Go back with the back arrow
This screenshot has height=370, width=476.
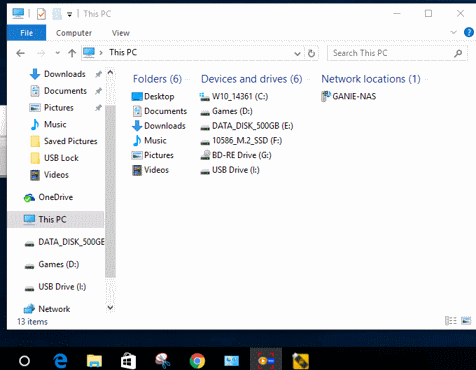tap(21, 53)
